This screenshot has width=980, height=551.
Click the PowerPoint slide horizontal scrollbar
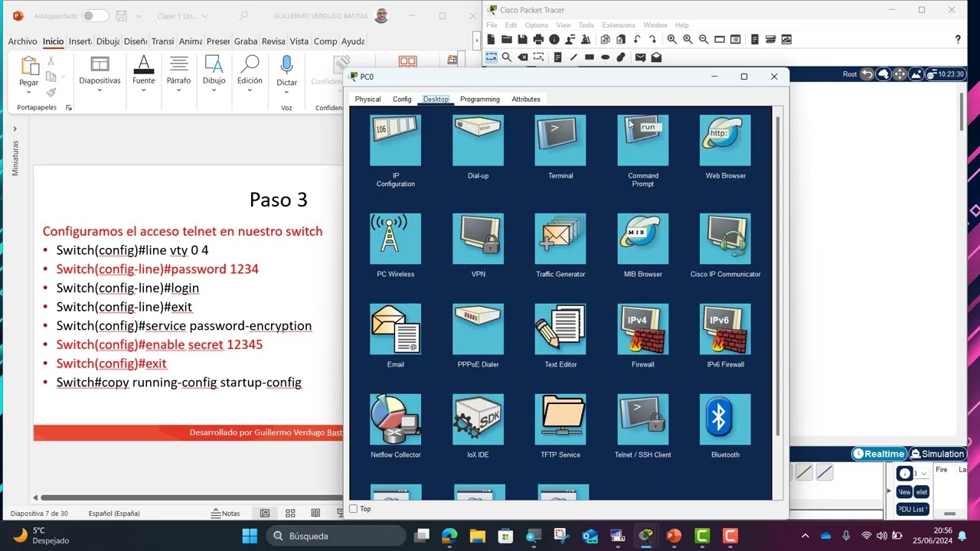click(191, 497)
